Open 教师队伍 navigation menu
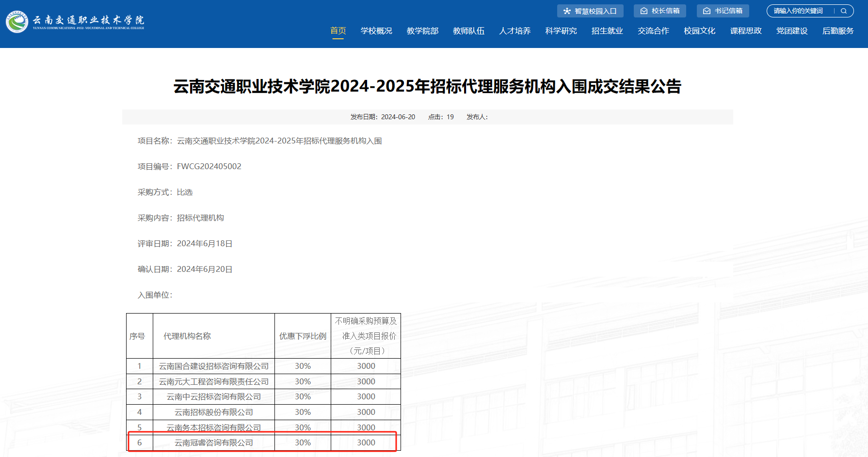The image size is (868, 457). click(x=468, y=31)
